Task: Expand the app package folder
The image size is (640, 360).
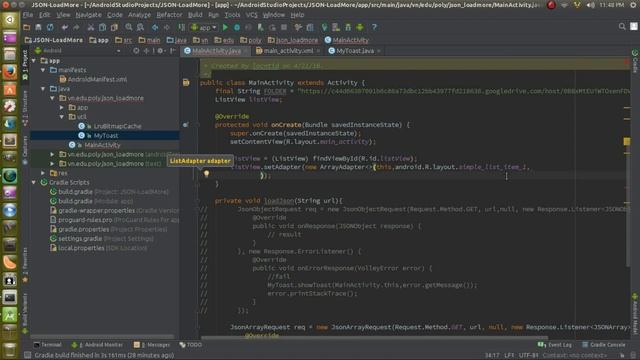Action: point(62,107)
